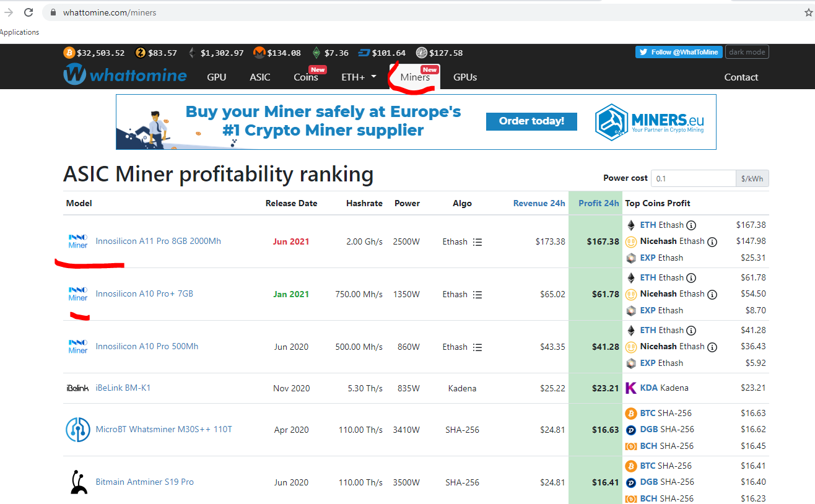Click the KDA Kadena coin icon

pos(630,387)
